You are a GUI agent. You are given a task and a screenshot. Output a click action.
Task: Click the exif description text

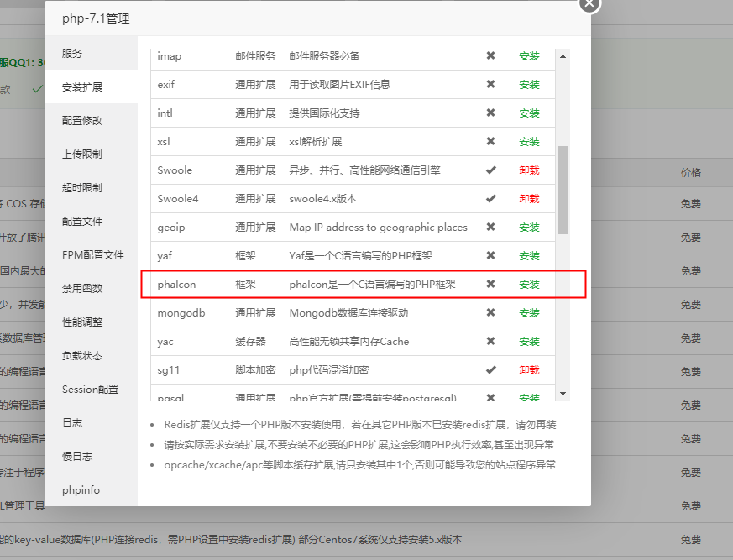pos(339,85)
